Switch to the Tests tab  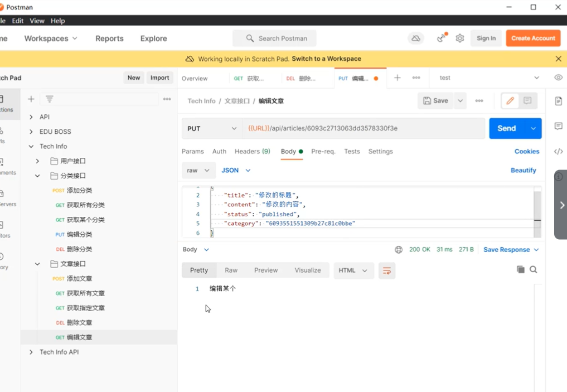click(352, 152)
